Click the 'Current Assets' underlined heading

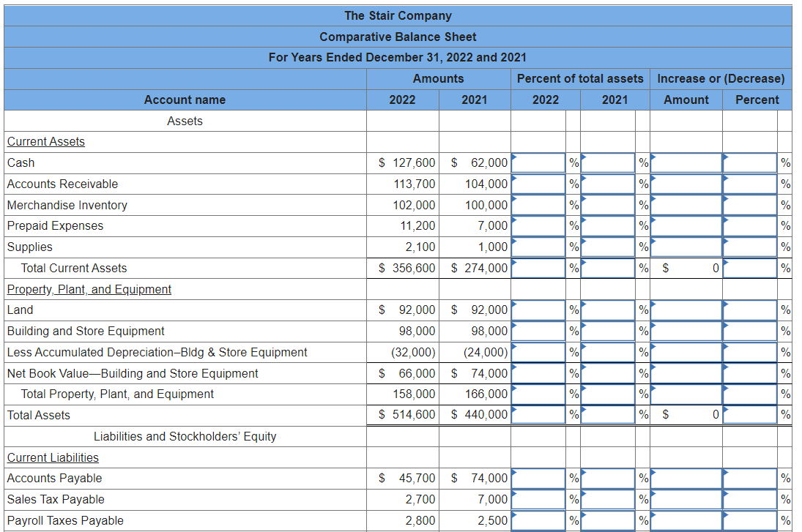click(46, 141)
